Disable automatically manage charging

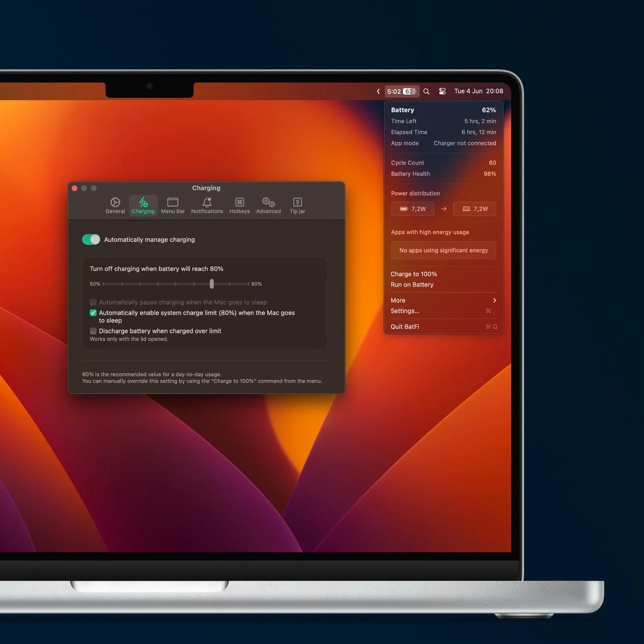(91, 239)
